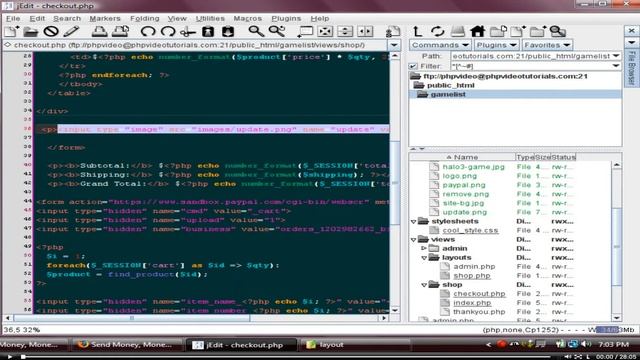640x360 pixels.
Task: Split the editor pane horizontally
Action: pos(345,31)
